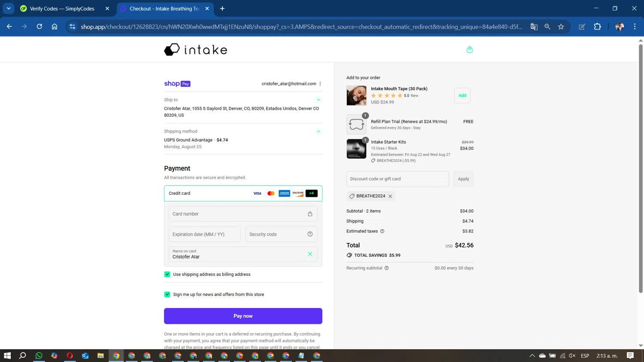Click the site information icon in address bar
644x362 pixels.
click(73, 27)
